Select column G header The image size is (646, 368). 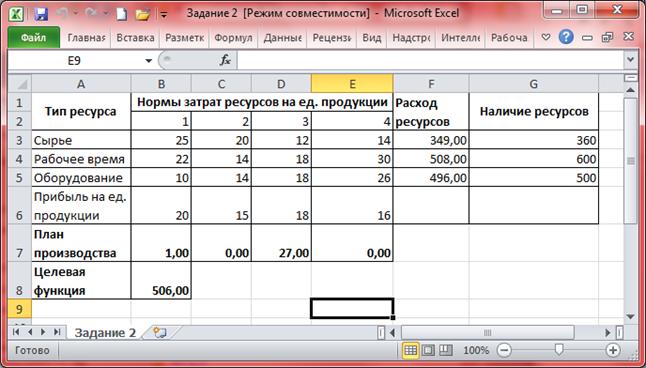pyautogui.click(x=534, y=84)
